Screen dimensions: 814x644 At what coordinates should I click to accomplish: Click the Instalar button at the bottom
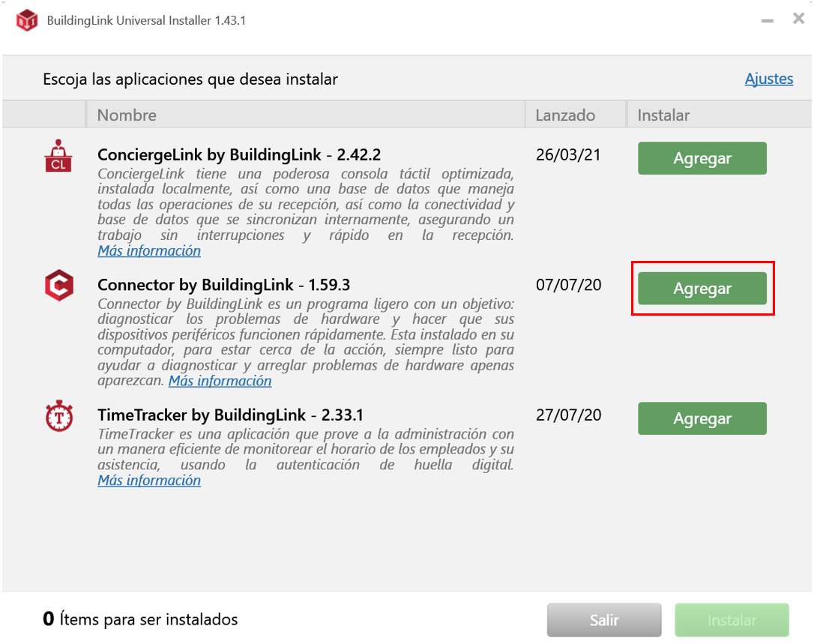coord(732,619)
